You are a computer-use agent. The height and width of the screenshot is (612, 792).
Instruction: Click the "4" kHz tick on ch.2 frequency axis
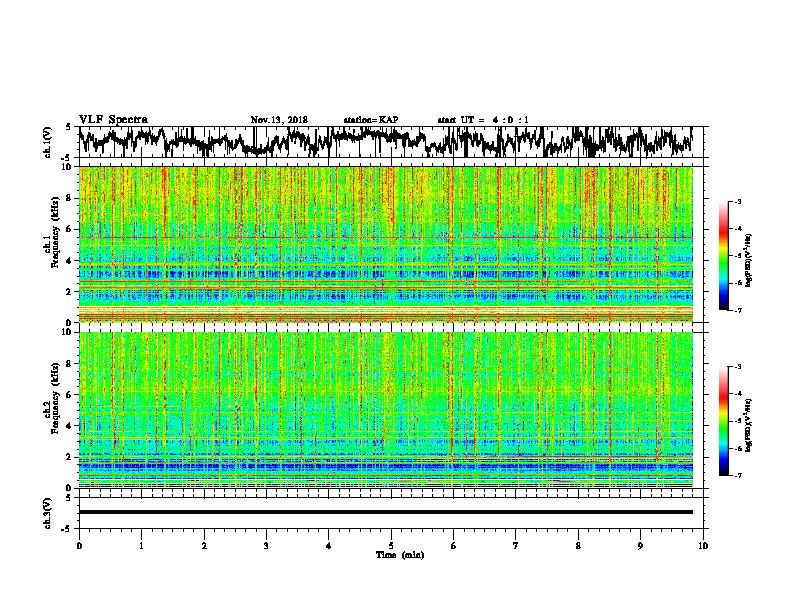tap(70, 426)
